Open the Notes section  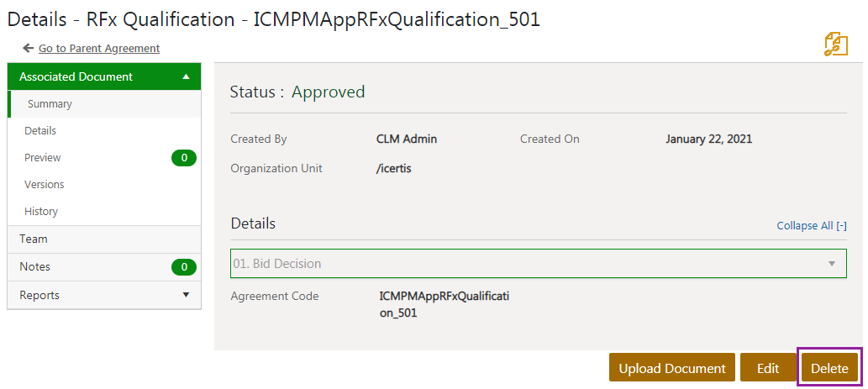35,267
